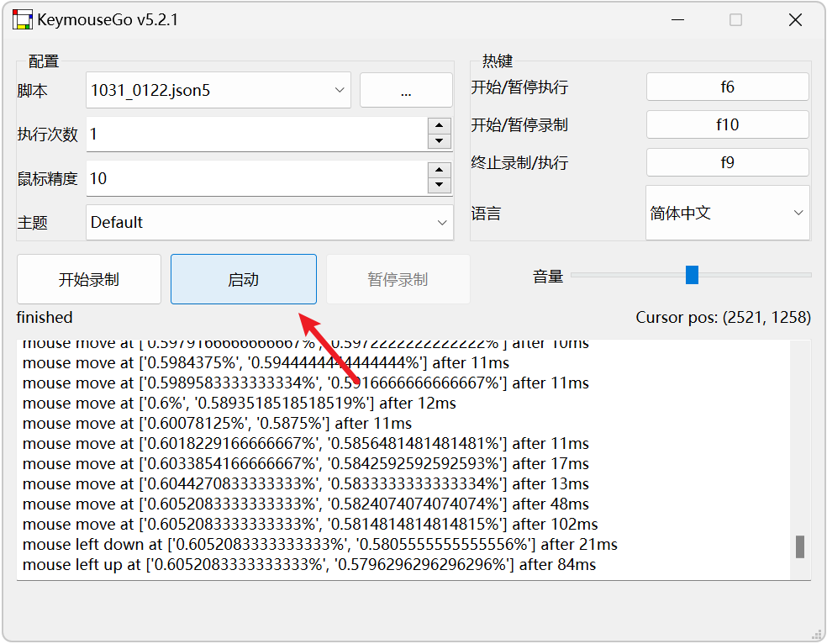Click into the 执行次数 input field
Screen dimensions: 827x644
pyautogui.click(x=257, y=134)
